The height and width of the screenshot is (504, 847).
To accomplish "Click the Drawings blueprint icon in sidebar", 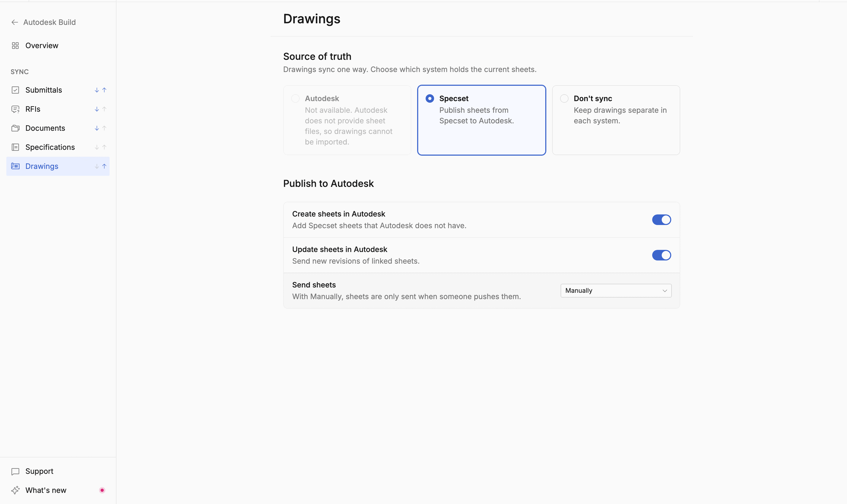I will point(15,166).
